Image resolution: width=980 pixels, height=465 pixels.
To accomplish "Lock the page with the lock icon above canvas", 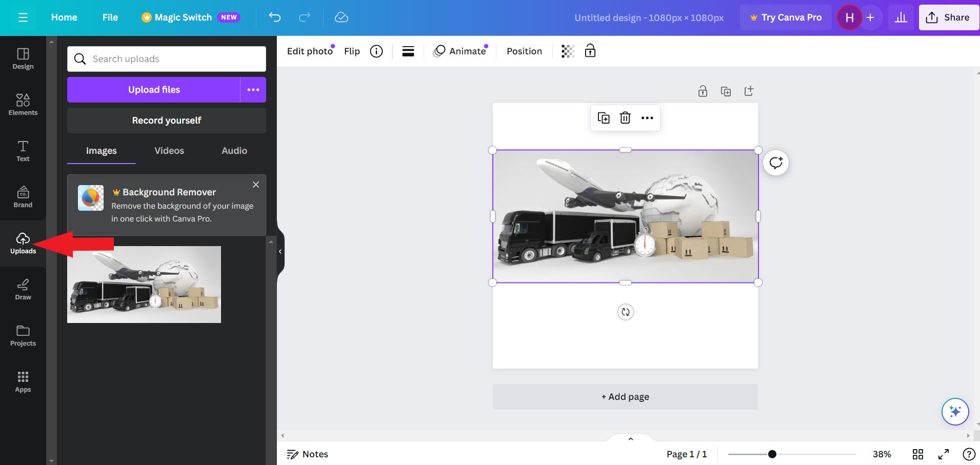I will (x=702, y=91).
